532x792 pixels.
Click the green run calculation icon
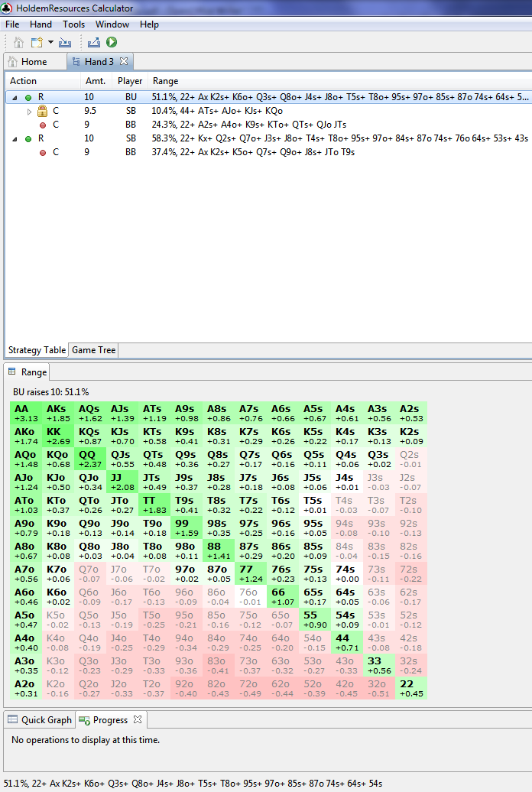tap(112, 43)
